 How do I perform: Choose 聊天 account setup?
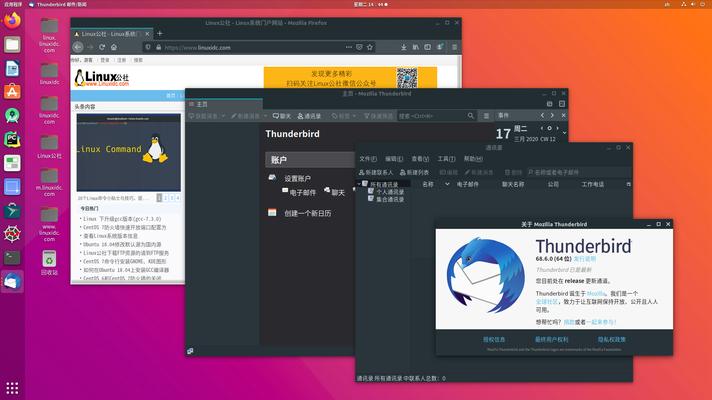pyautogui.click(x=335, y=193)
